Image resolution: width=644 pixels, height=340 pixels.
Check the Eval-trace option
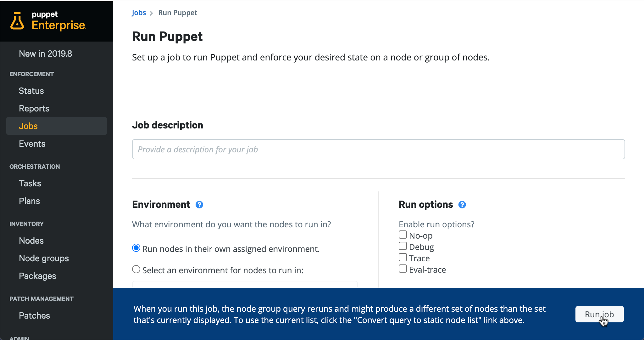point(403,269)
